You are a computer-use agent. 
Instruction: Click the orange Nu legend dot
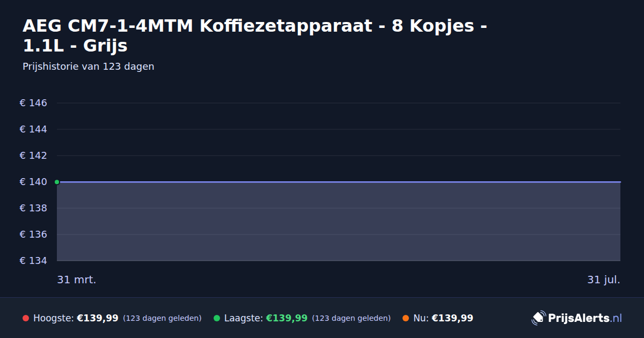406,318
